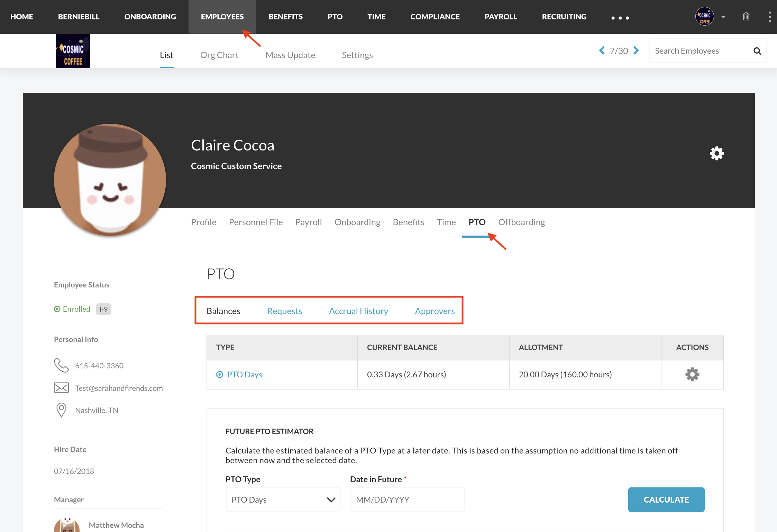Click the search magnifier icon

coord(757,51)
